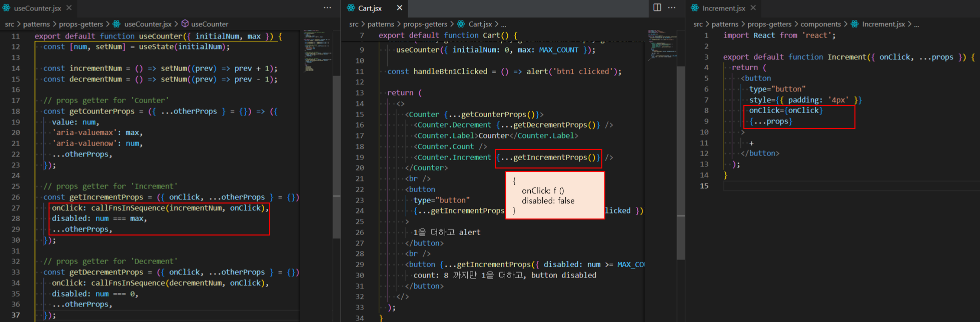Image resolution: width=980 pixels, height=322 pixels.
Task: Open Cart.jsx file breadcrumb
Action: pos(480,24)
